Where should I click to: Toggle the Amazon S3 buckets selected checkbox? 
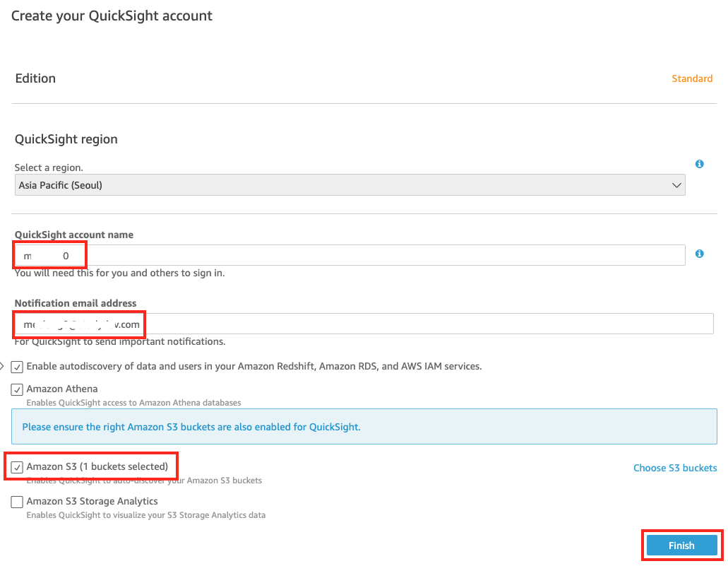pyautogui.click(x=17, y=467)
